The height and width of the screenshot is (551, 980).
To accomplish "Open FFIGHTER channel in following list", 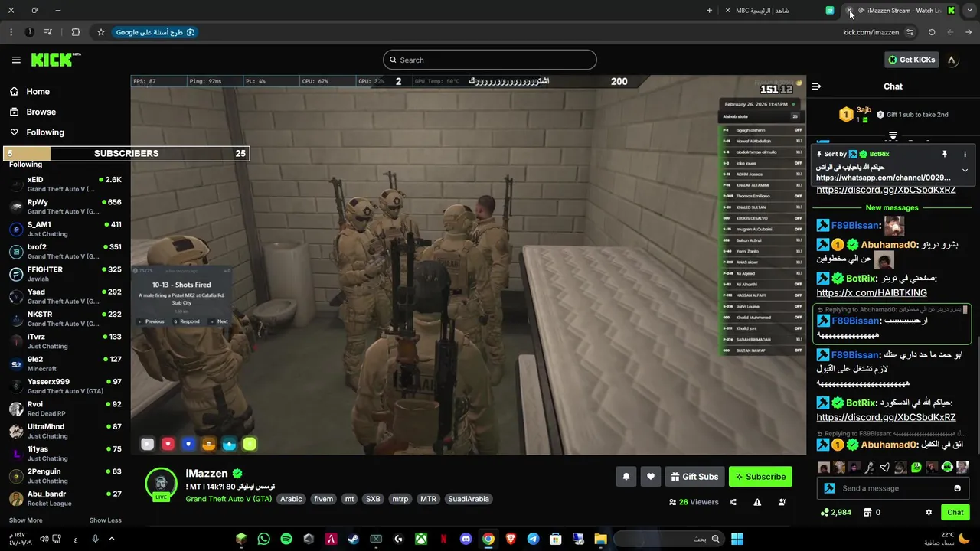I will pyautogui.click(x=65, y=274).
